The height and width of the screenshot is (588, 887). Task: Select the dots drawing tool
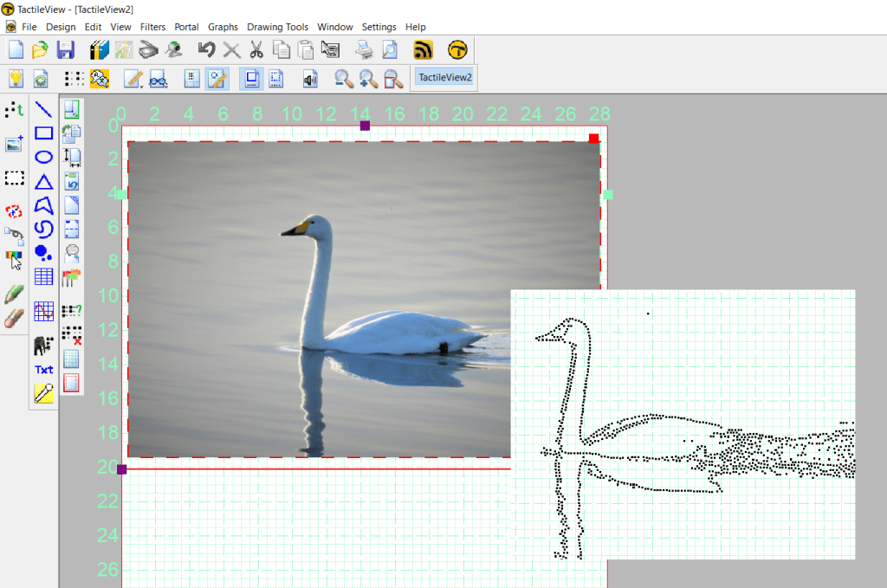[42, 250]
